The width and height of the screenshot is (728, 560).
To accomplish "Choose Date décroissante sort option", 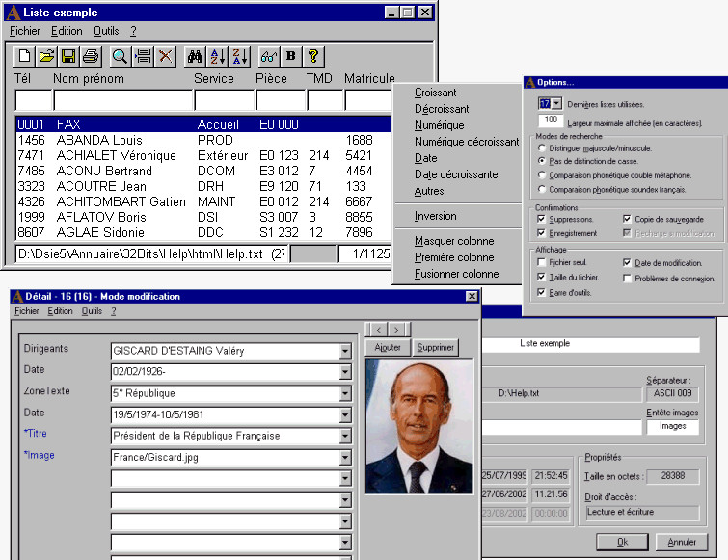I will (x=456, y=174).
